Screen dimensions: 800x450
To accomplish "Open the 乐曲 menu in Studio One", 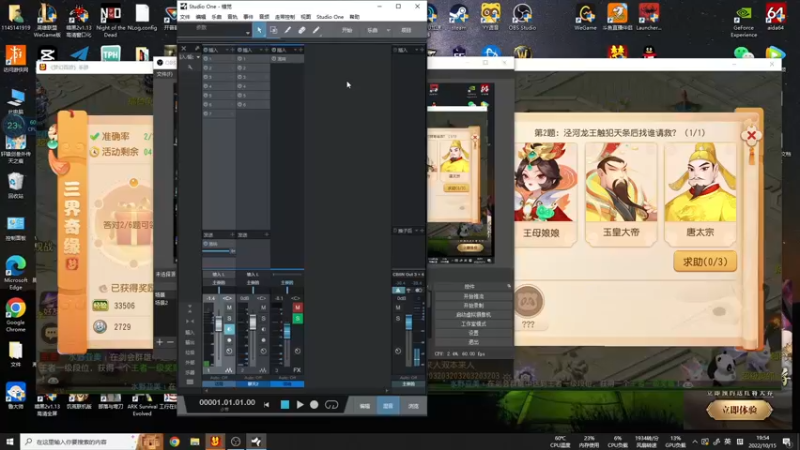I will click(217, 17).
